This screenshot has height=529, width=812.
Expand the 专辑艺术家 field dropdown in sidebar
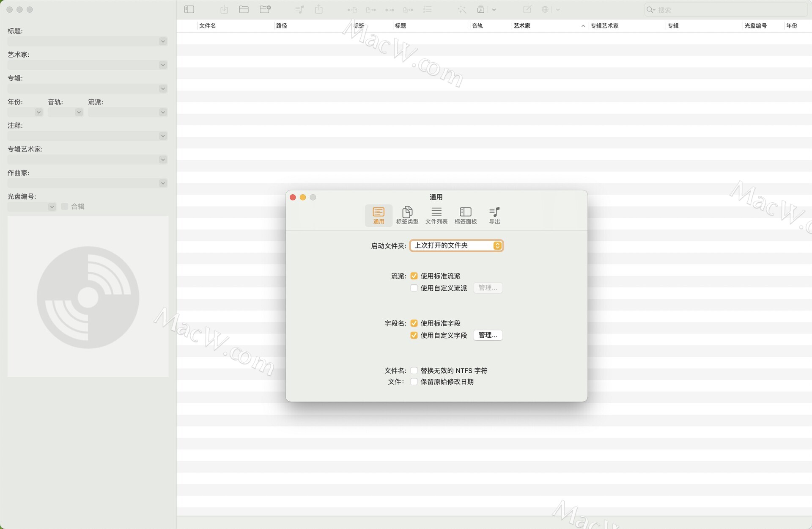tap(163, 160)
